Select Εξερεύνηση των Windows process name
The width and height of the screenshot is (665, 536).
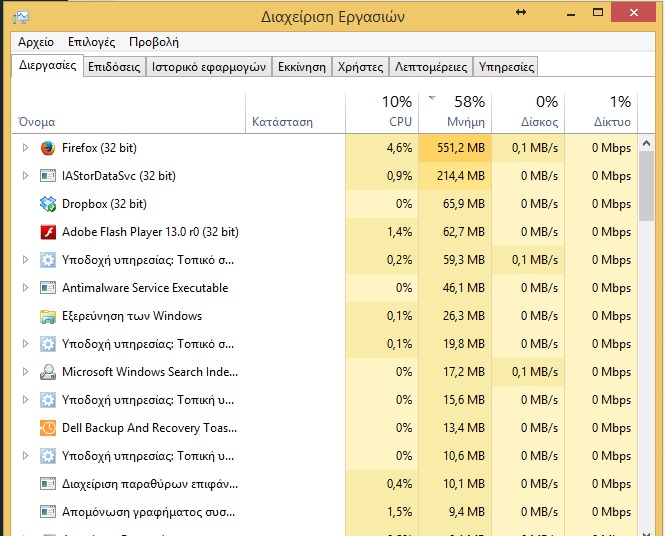132,316
